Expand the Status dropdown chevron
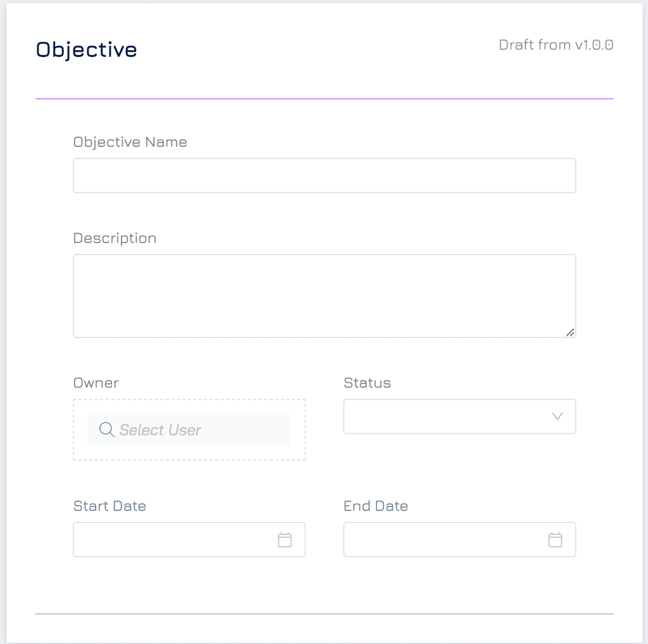Viewport: 648px width, 644px height. pos(558,416)
